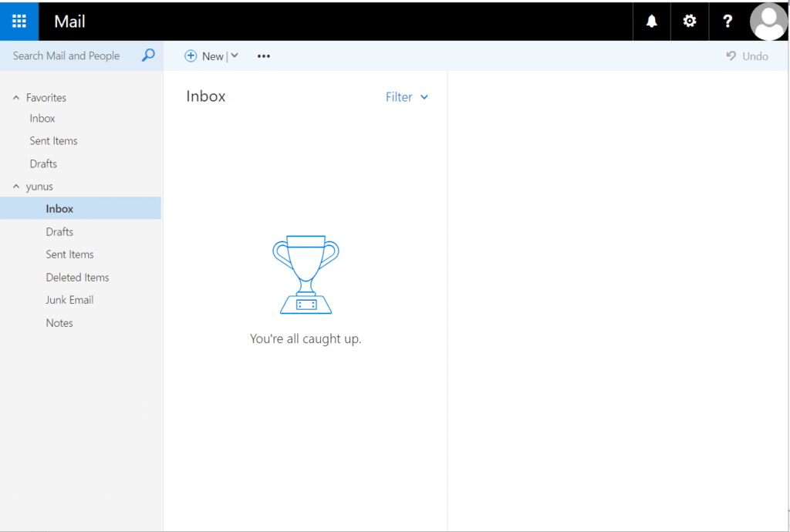790x532 pixels.
Task: Open the Junk Email folder
Action: [x=69, y=300]
